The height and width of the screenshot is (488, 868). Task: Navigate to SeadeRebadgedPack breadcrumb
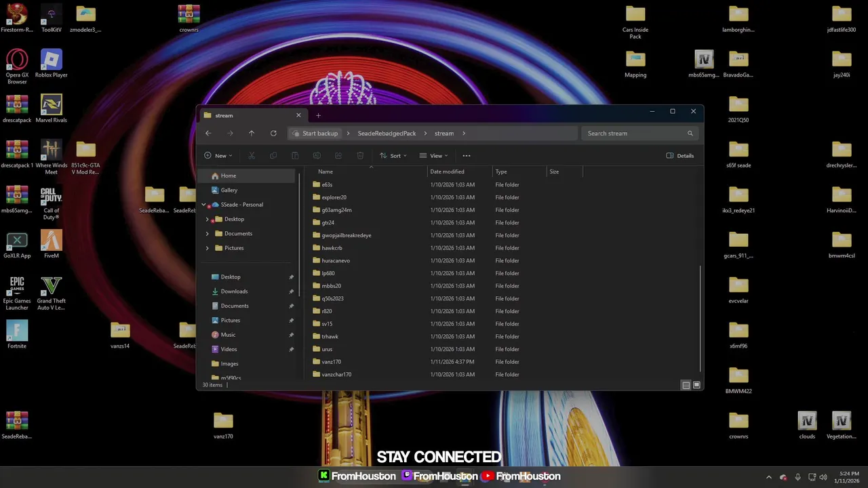coord(387,134)
